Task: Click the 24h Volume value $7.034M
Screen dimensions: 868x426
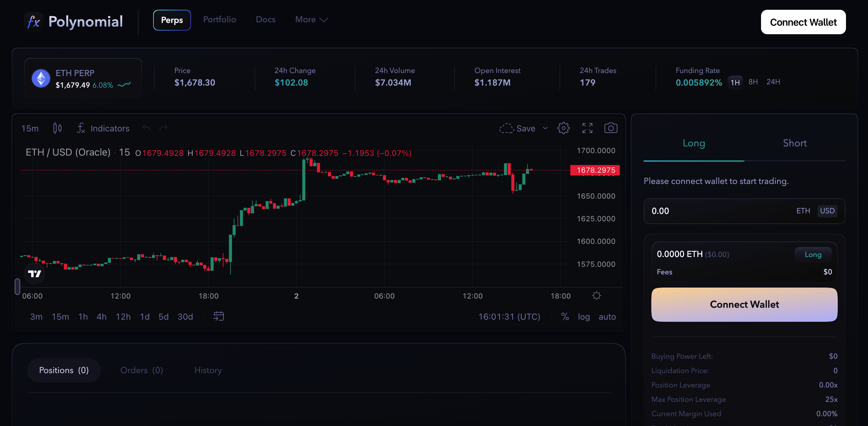Action: click(393, 83)
